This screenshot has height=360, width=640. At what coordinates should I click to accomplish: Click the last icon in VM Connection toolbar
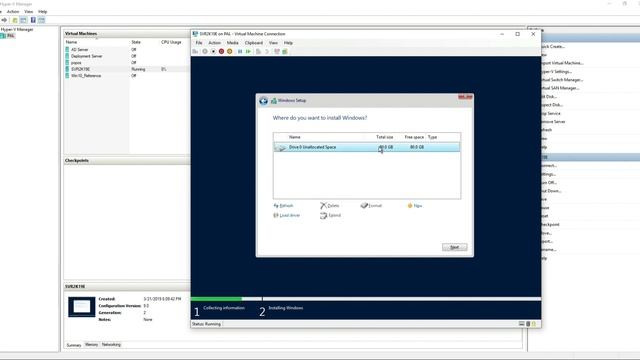tap(285, 51)
